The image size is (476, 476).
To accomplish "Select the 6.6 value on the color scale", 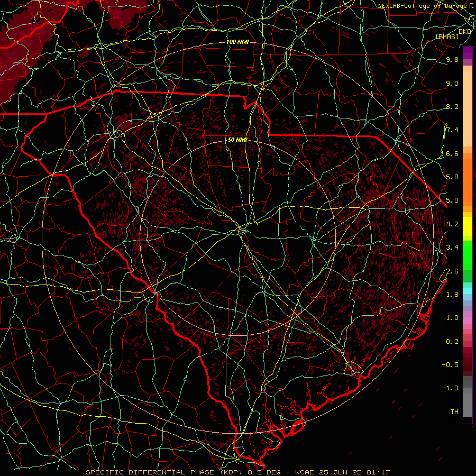I will [452, 154].
